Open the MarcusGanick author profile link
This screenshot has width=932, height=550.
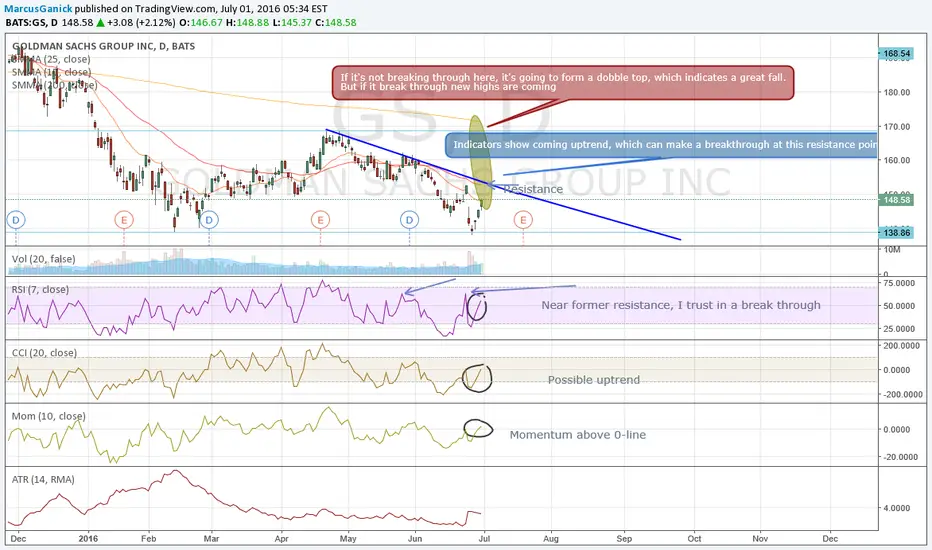[38, 9]
